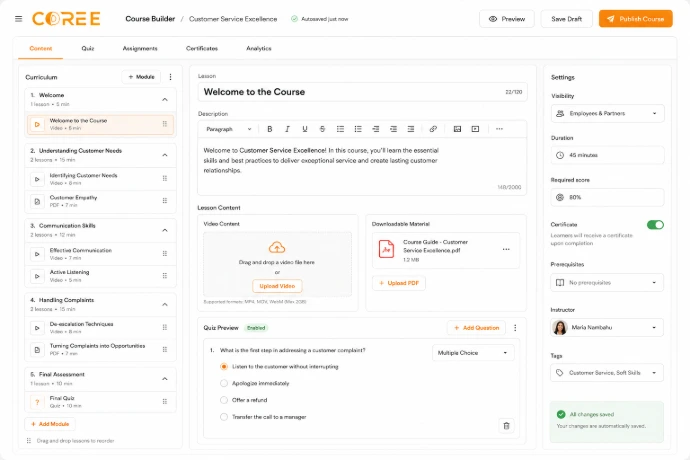Select Turning Complaints into Opportunities lesson
This screenshot has height=460, width=690.
pyautogui.click(x=101, y=350)
